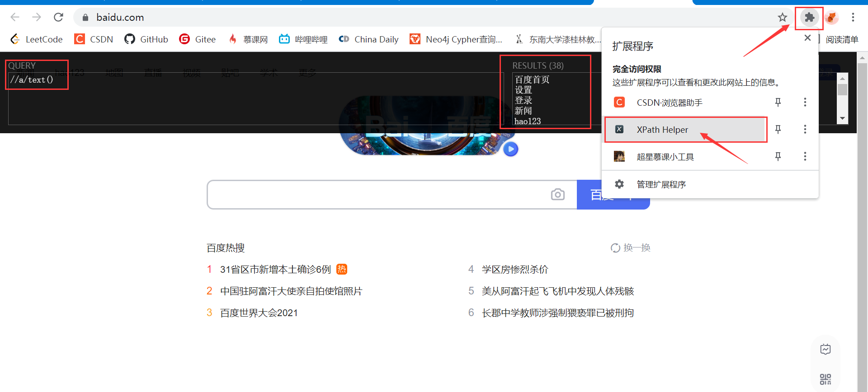The height and width of the screenshot is (392, 868).
Task: Click the result 百度首页 in RESULTS
Action: (532, 79)
